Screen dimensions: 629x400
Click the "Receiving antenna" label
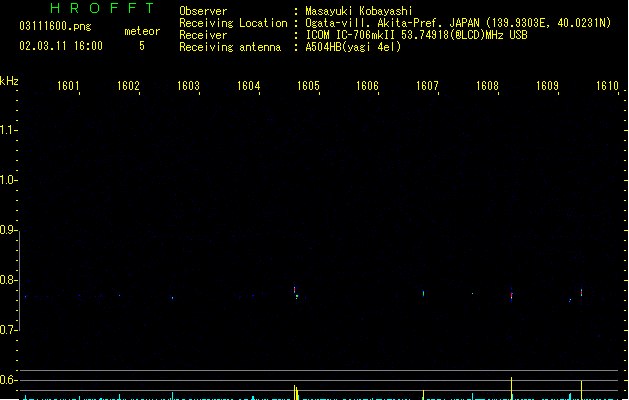(230, 47)
